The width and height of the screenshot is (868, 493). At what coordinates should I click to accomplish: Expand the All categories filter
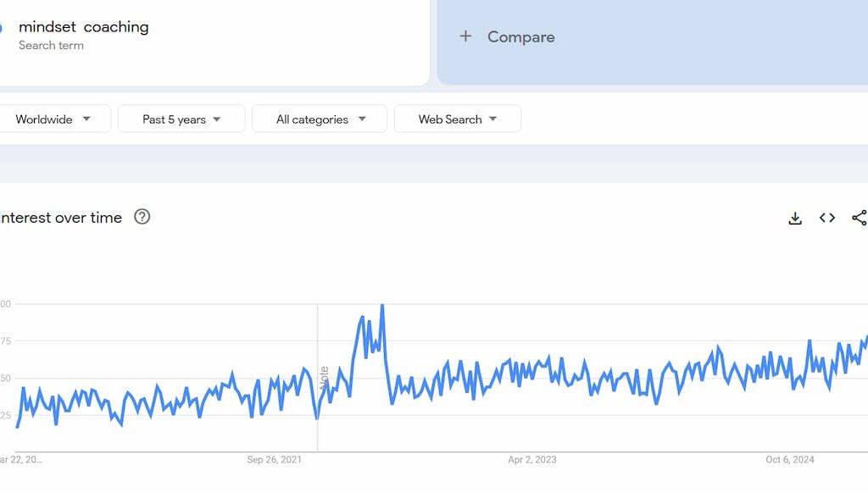(x=320, y=119)
